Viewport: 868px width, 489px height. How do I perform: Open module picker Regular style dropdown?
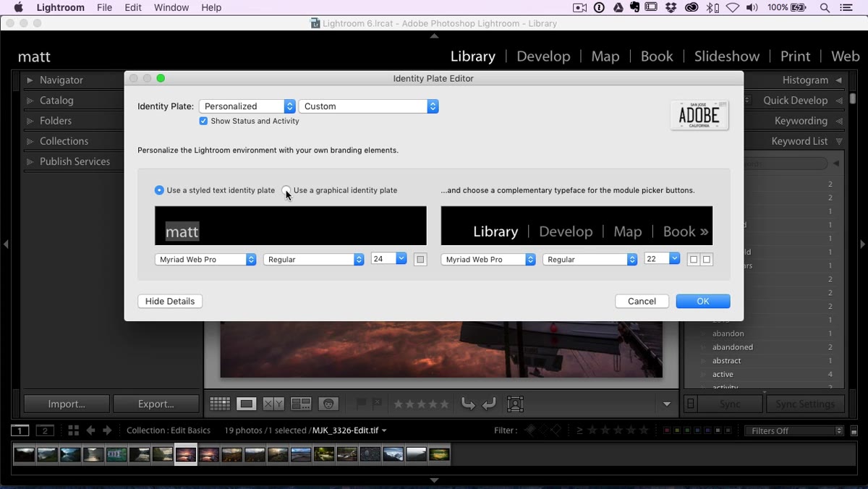coord(590,259)
